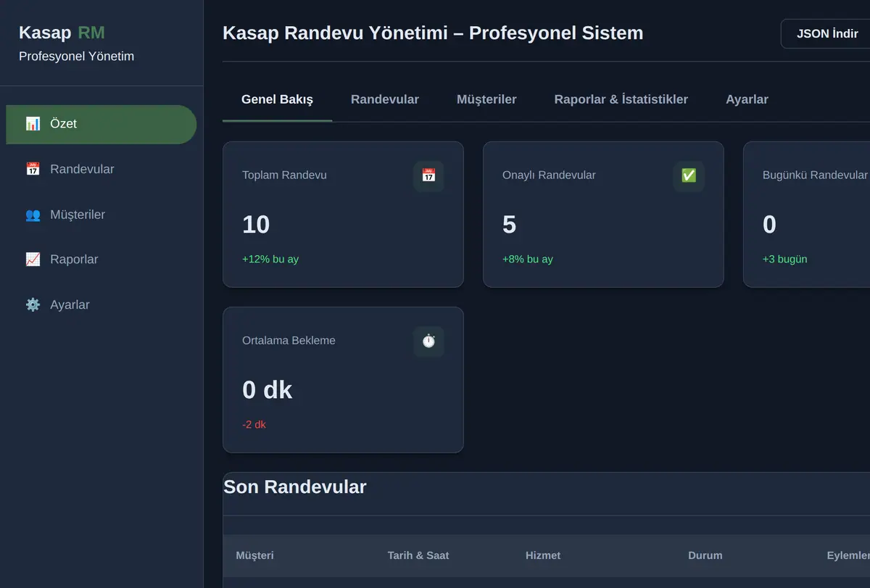This screenshot has height=588, width=870.
Task: Click the gear icon beside sidebar Ayarlar
Action: [x=33, y=305]
